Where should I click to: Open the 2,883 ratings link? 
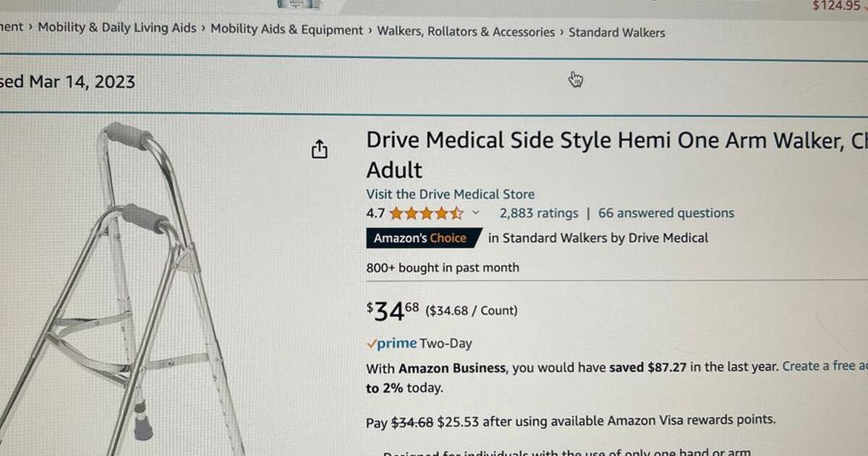[x=539, y=213]
